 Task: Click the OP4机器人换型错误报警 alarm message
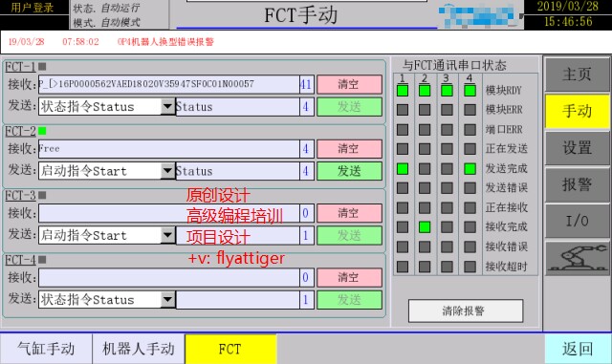(165, 42)
